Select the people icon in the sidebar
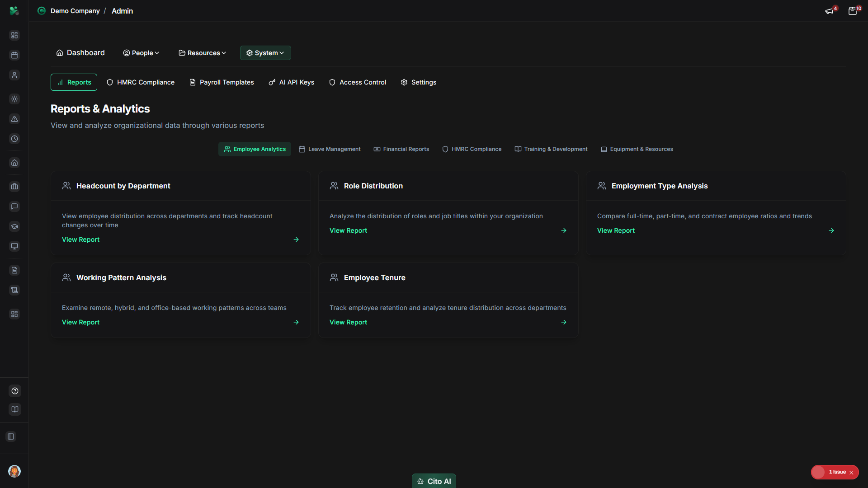This screenshot has width=868, height=488. click(14, 75)
